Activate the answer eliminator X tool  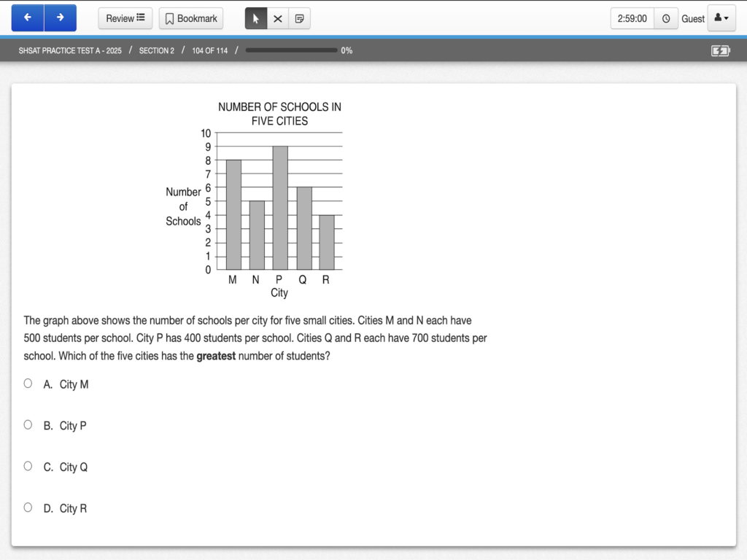coord(276,18)
